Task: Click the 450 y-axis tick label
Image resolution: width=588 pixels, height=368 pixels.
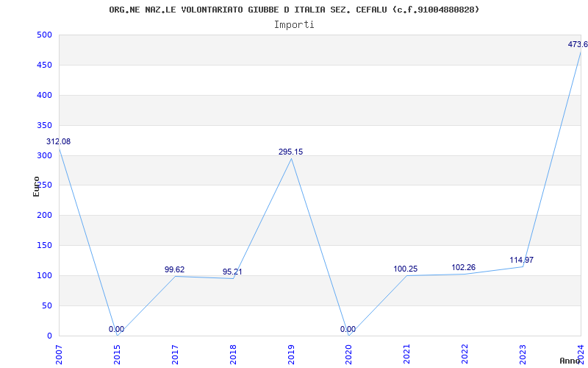Action: (x=44, y=65)
